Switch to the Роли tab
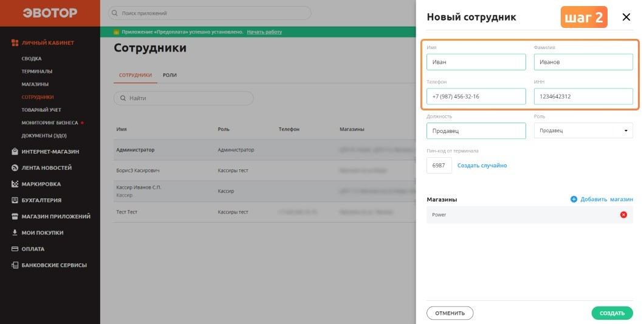644x324 pixels. tap(170, 75)
